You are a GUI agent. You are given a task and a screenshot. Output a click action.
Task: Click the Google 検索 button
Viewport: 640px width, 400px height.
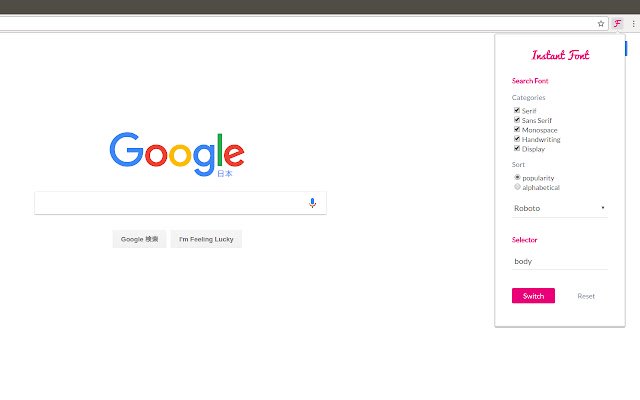(x=139, y=239)
